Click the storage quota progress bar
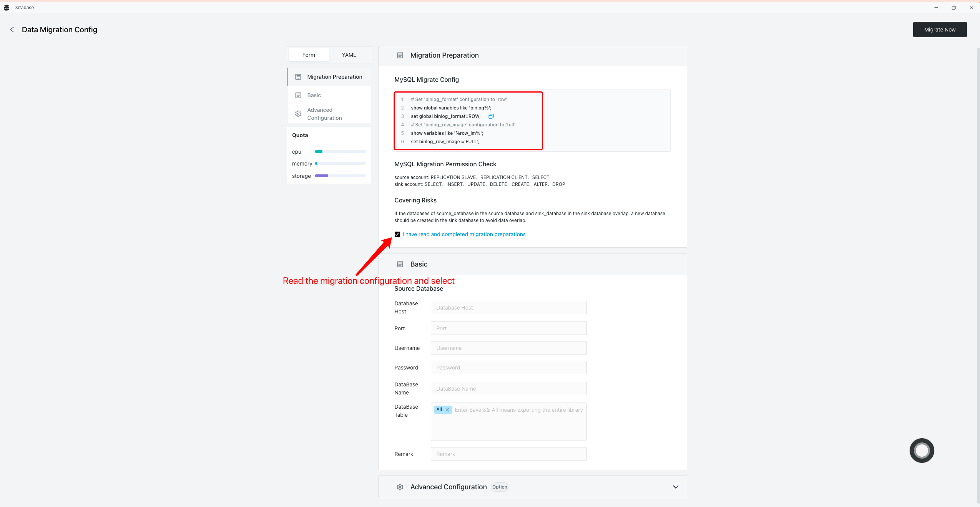 pyautogui.click(x=340, y=176)
